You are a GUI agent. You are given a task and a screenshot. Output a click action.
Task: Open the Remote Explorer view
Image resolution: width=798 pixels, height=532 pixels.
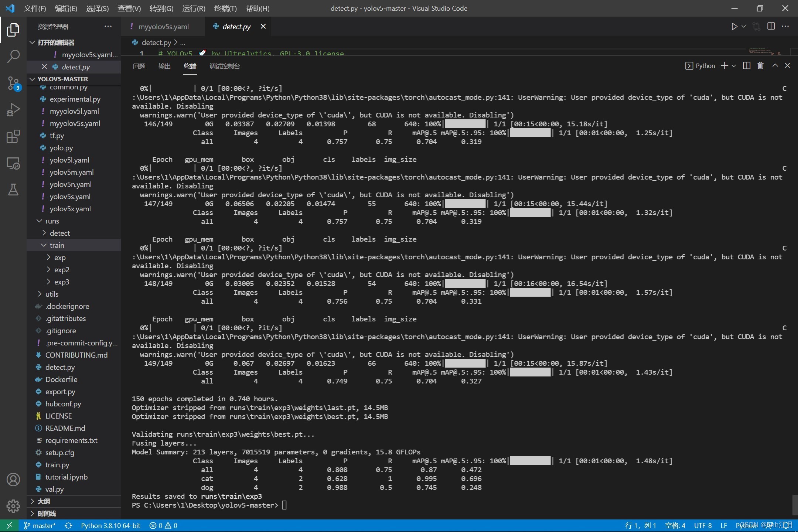pyautogui.click(x=13, y=163)
